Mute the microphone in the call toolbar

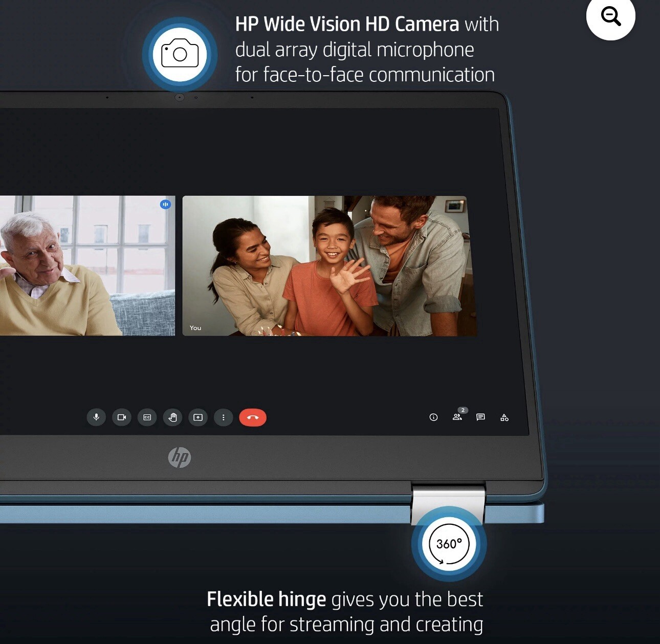click(96, 417)
